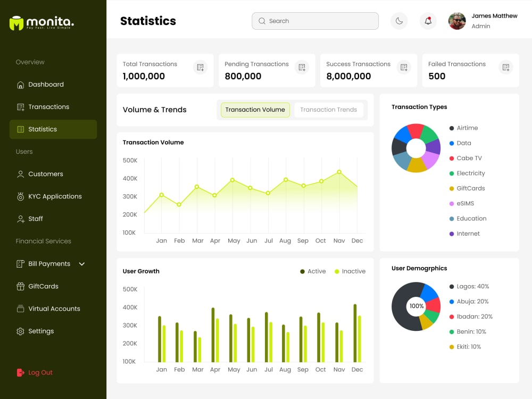Click icon on Success Transactions card
532x399 pixels.
click(x=404, y=67)
